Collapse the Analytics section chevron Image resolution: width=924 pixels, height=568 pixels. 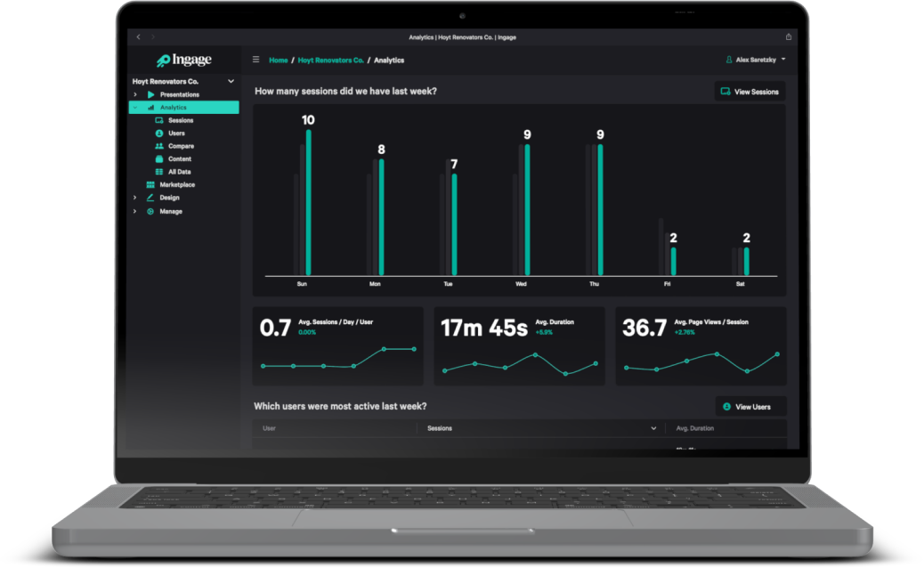click(135, 108)
